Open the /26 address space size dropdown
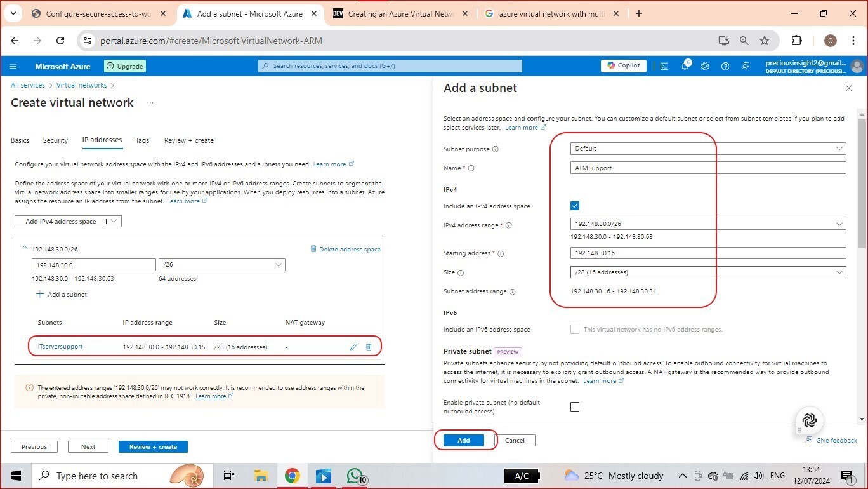 [x=221, y=265]
